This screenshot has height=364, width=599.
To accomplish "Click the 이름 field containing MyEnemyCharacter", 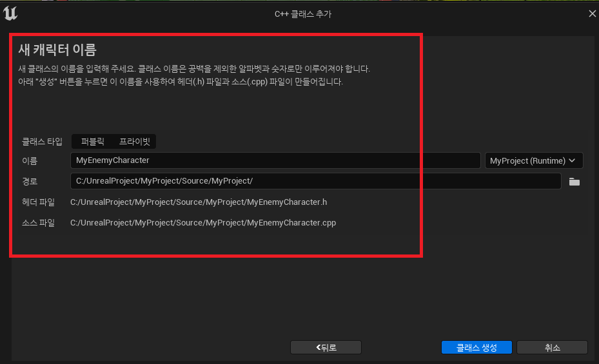I will pyautogui.click(x=275, y=160).
